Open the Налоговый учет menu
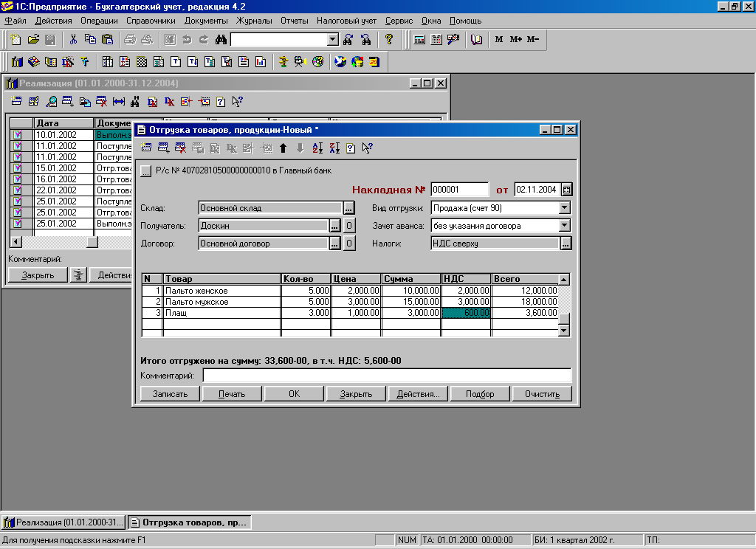Image resolution: width=756 pixels, height=549 pixels. pyautogui.click(x=346, y=21)
